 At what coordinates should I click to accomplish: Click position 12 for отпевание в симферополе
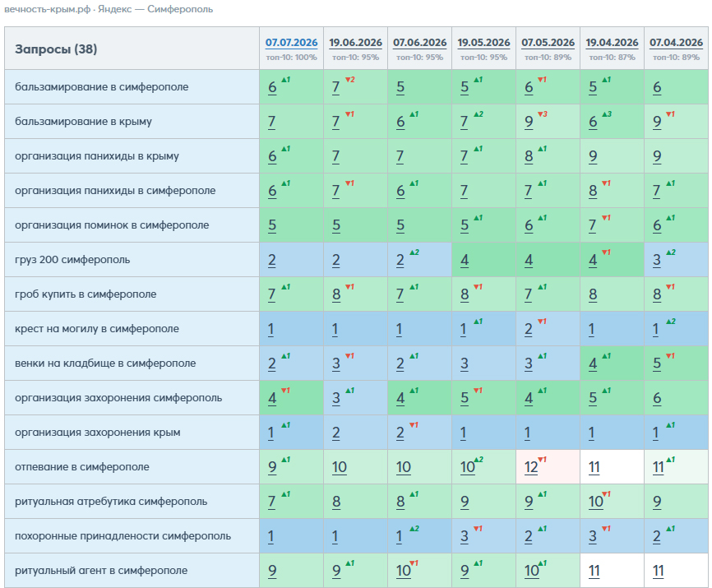531,467
